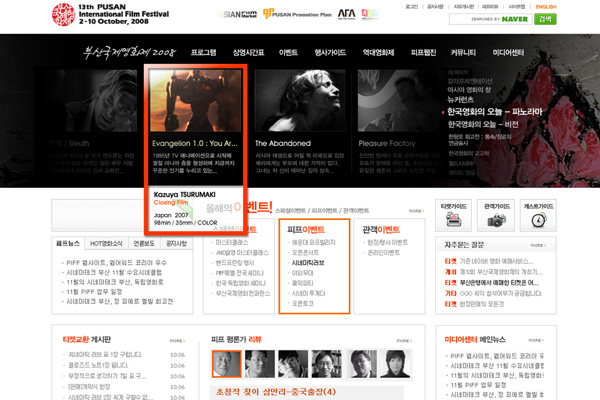Open news item 시네마테크 부산 11월 수요시네클럽
The width and height of the screenshot is (600, 400).
pos(114,272)
